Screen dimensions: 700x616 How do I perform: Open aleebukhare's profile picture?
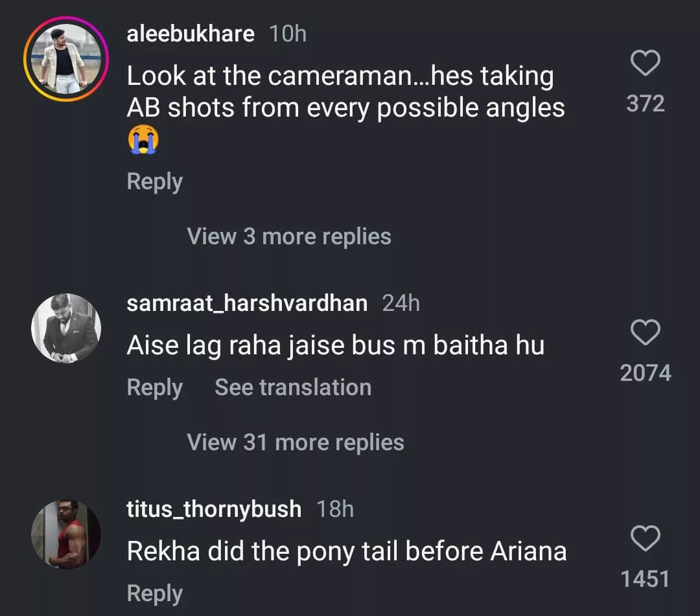point(65,59)
